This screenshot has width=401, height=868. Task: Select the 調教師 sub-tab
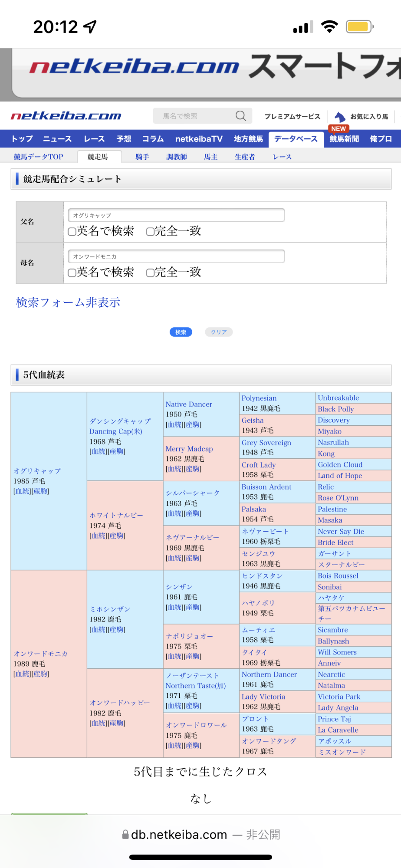(177, 157)
